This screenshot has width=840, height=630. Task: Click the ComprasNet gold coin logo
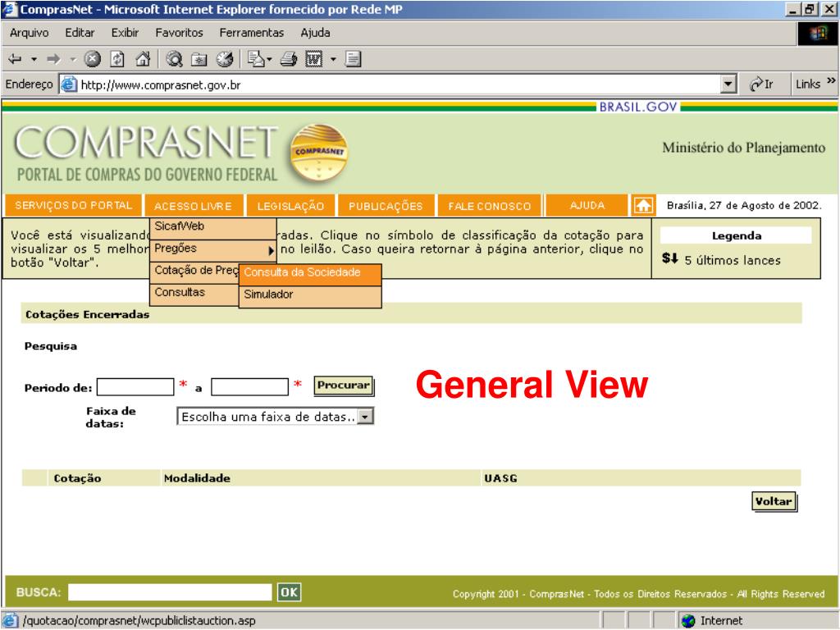[319, 153]
